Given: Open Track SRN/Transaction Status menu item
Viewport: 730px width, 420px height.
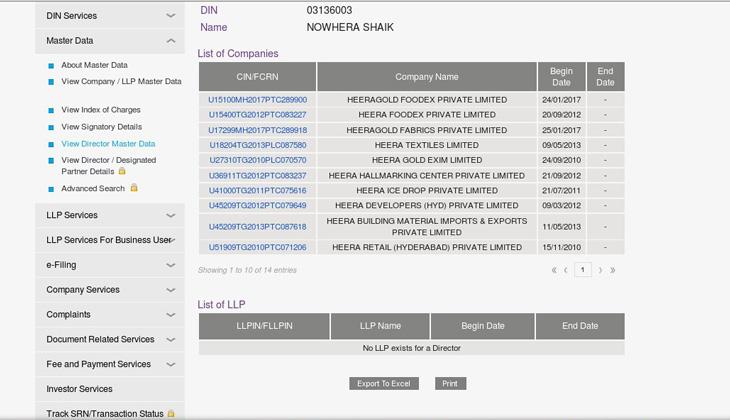Looking at the screenshot, I should pyautogui.click(x=105, y=413).
